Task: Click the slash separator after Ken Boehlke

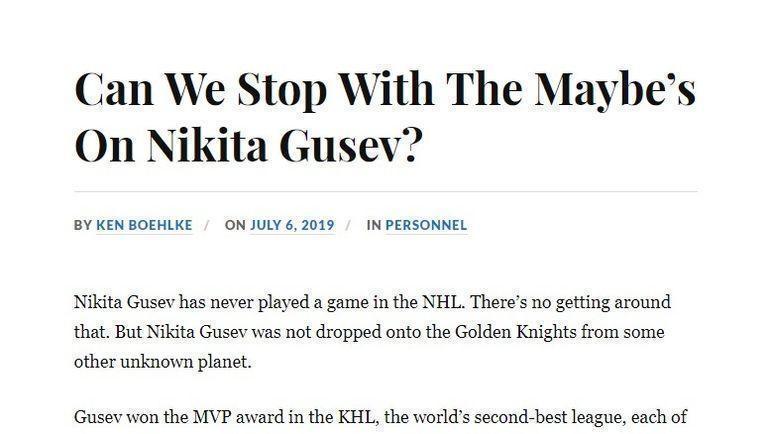Action: pyautogui.click(x=207, y=225)
